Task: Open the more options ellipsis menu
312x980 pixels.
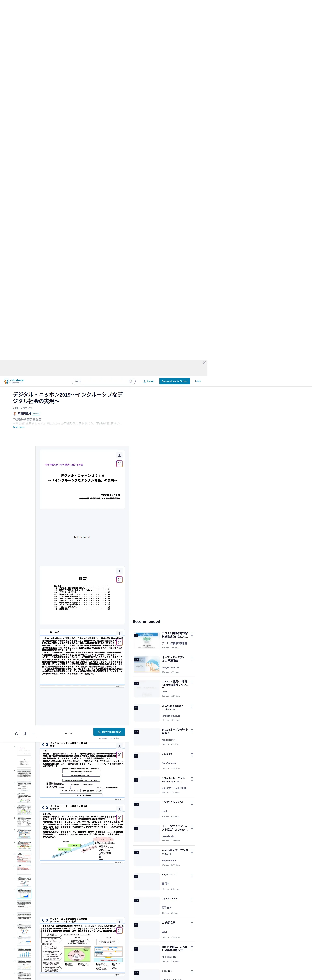Action: coord(33,734)
